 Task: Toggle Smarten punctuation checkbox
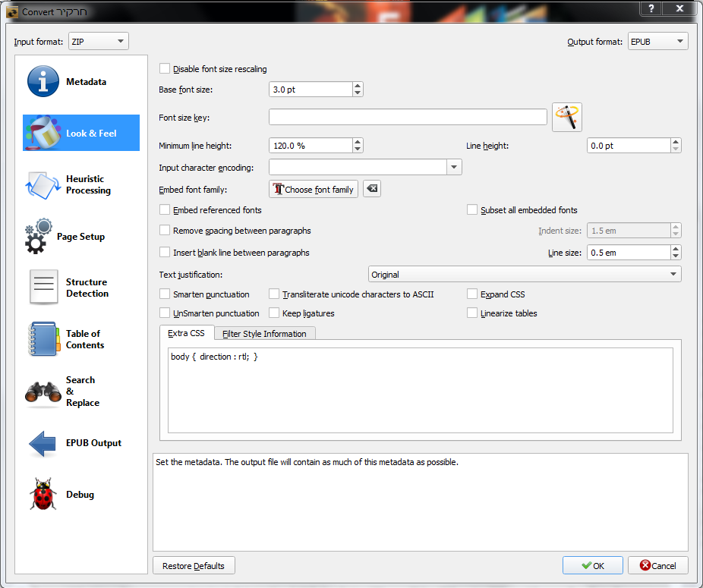coord(165,294)
